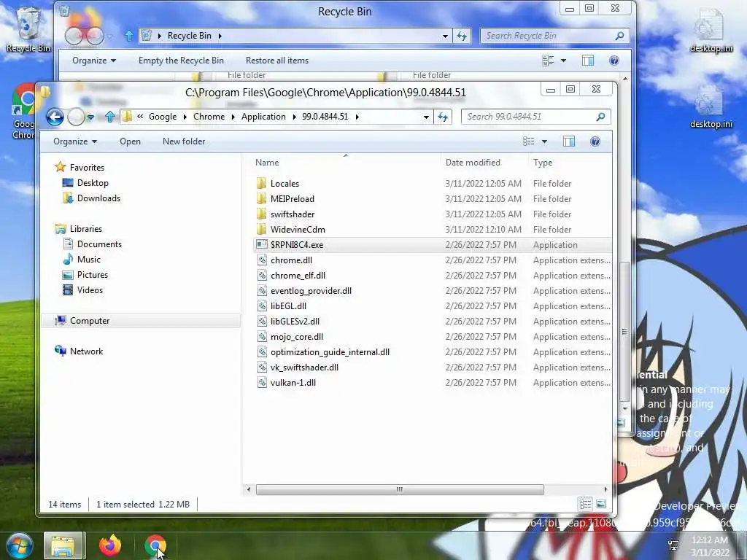
Task: Switch to large icons view via status bar
Action: pyautogui.click(x=601, y=504)
